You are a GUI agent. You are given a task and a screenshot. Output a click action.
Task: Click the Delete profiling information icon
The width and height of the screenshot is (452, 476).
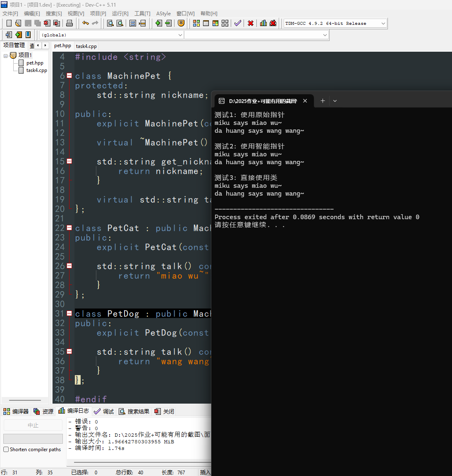(x=273, y=23)
